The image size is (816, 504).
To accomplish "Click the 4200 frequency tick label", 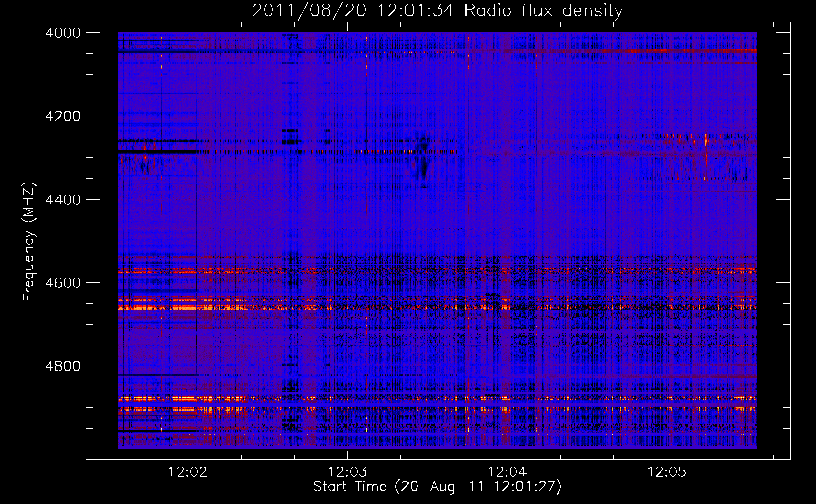I will click(63, 116).
